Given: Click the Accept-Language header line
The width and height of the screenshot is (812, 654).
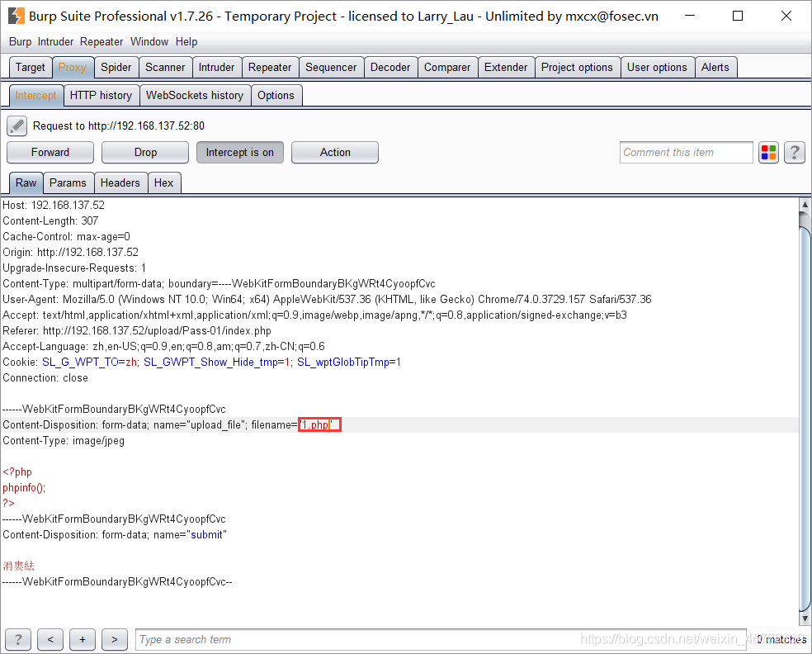Looking at the screenshot, I should point(164,346).
